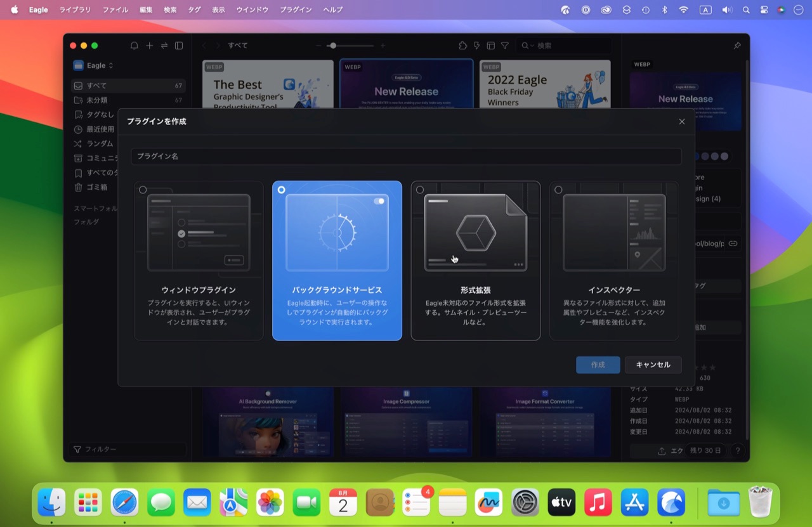
Task: Click the plus add icon in sidebar header
Action: click(x=150, y=46)
